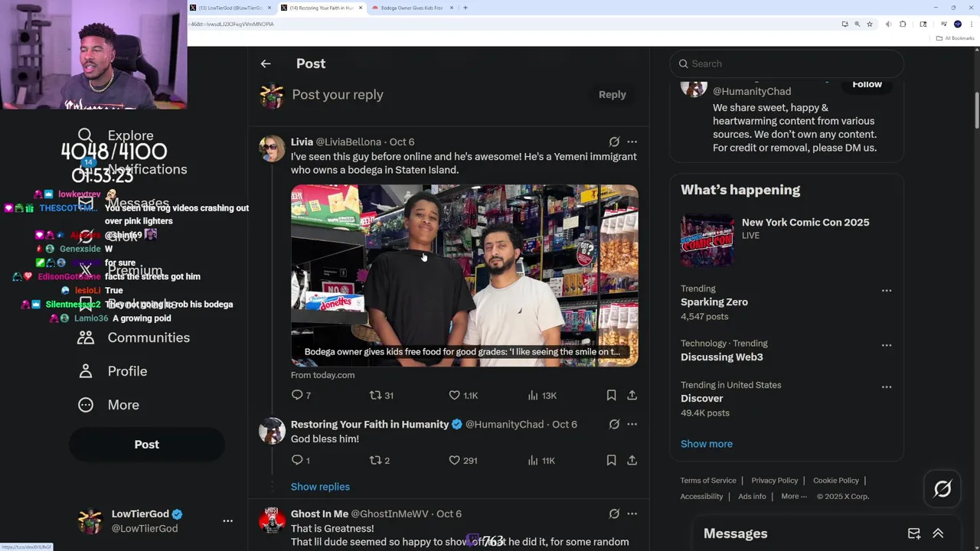The width and height of the screenshot is (980, 551).
Task: Open the Discussing Web3 trending topic
Action: (x=722, y=357)
